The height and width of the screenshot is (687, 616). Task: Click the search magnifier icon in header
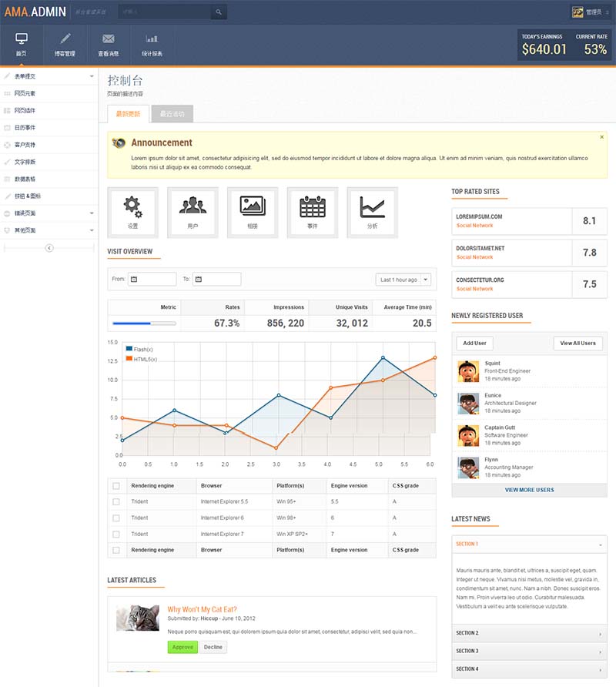[219, 12]
